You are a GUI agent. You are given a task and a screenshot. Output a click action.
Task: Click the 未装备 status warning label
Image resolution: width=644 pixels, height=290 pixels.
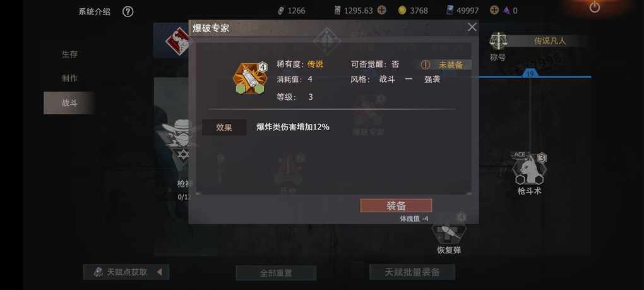446,64
